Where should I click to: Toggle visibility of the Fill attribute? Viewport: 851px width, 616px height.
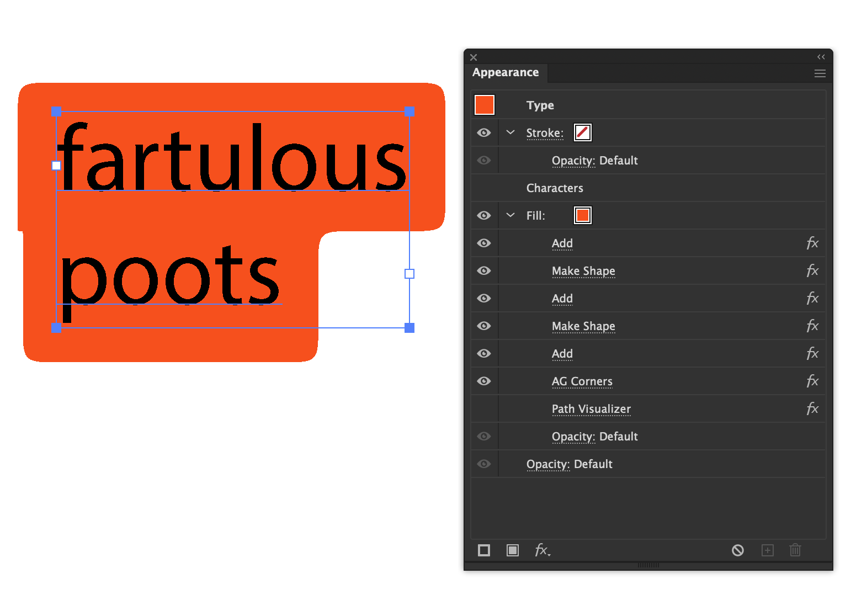(x=484, y=215)
